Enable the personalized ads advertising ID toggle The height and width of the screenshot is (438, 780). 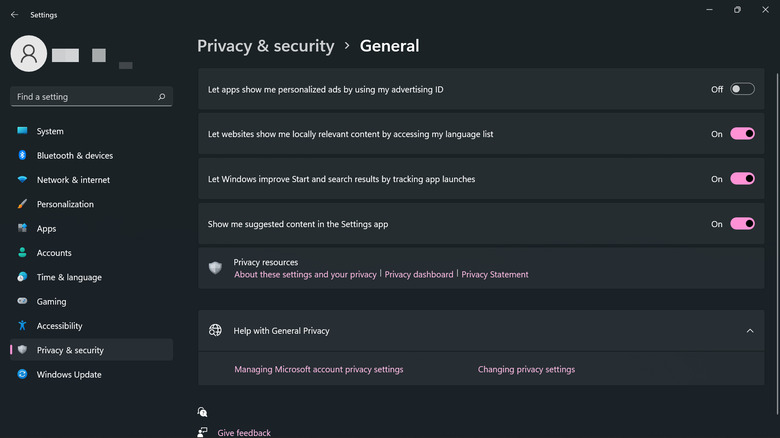pyautogui.click(x=742, y=89)
